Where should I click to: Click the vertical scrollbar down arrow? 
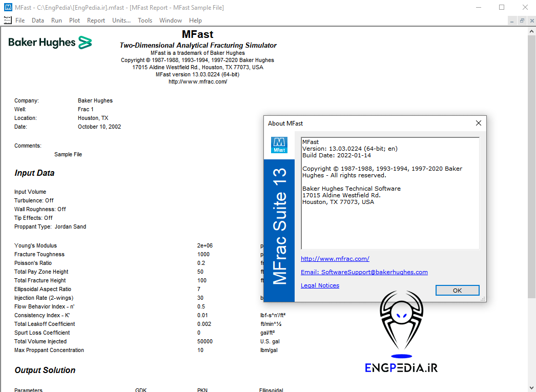[531, 388]
